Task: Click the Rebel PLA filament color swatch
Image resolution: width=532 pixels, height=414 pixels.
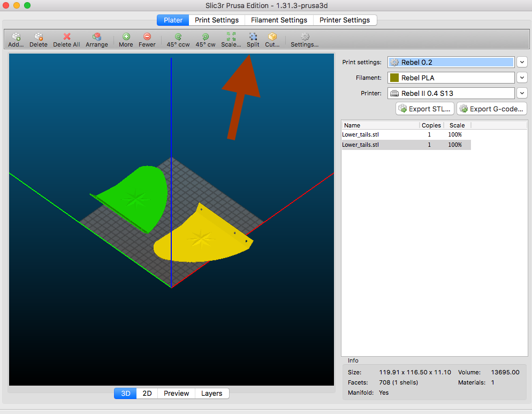Action: [394, 78]
